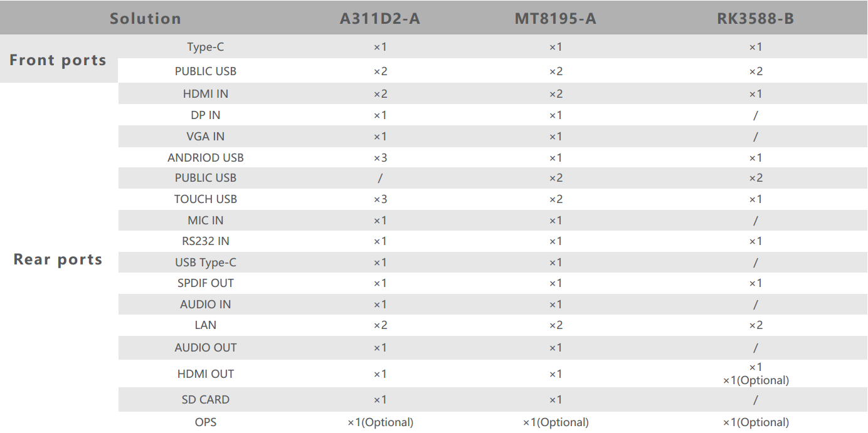This screenshot has width=868, height=433.
Task: Select the ANDRIOD USB value under A311D2-A
Action: pyautogui.click(x=381, y=158)
